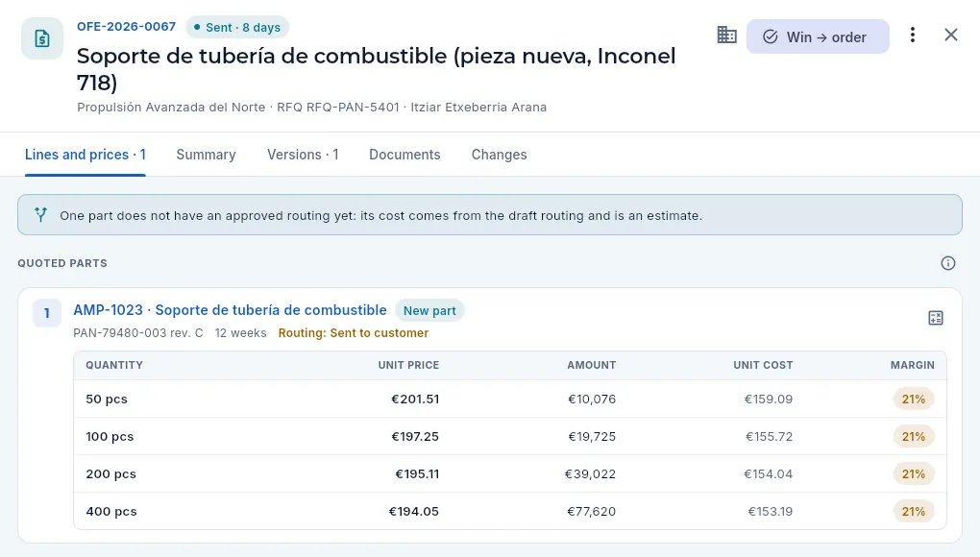
Task: Click the unit cost €154.04
Action: [768, 474]
